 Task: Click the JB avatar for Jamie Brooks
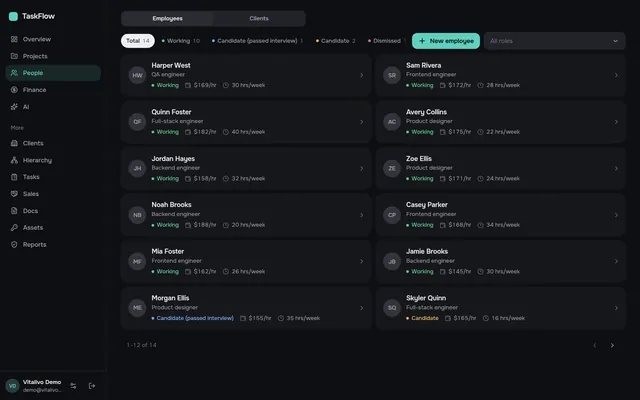[392, 261]
